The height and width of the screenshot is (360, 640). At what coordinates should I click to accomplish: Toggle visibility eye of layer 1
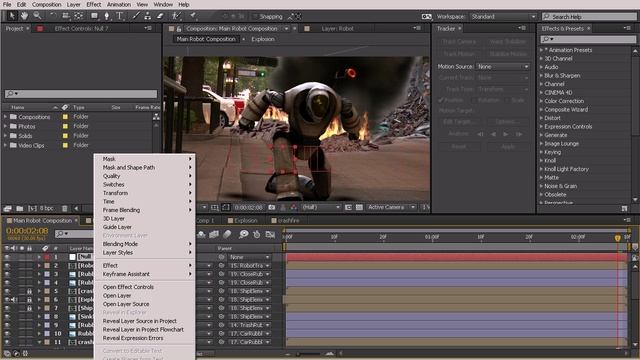tap(7, 257)
